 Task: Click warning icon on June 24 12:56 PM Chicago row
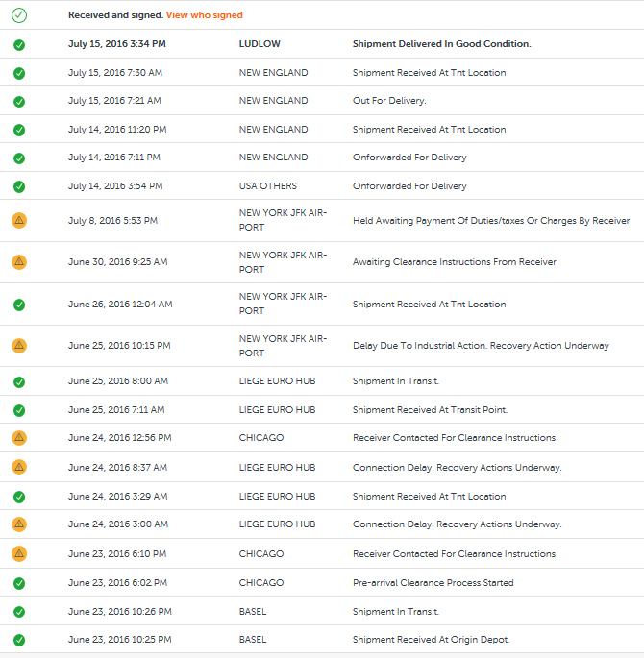pos(19,438)
